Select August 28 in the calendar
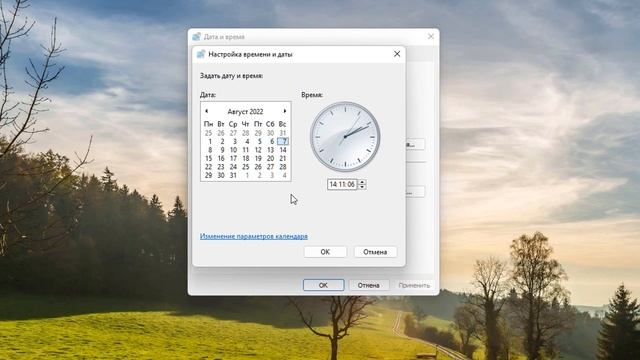 283,167
